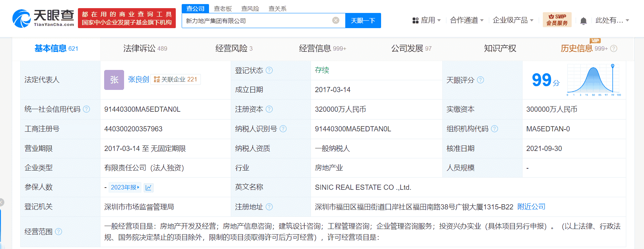Expand the 应用 dropdown menu
This screenshot has height=249, width=644.
[427, 20]
